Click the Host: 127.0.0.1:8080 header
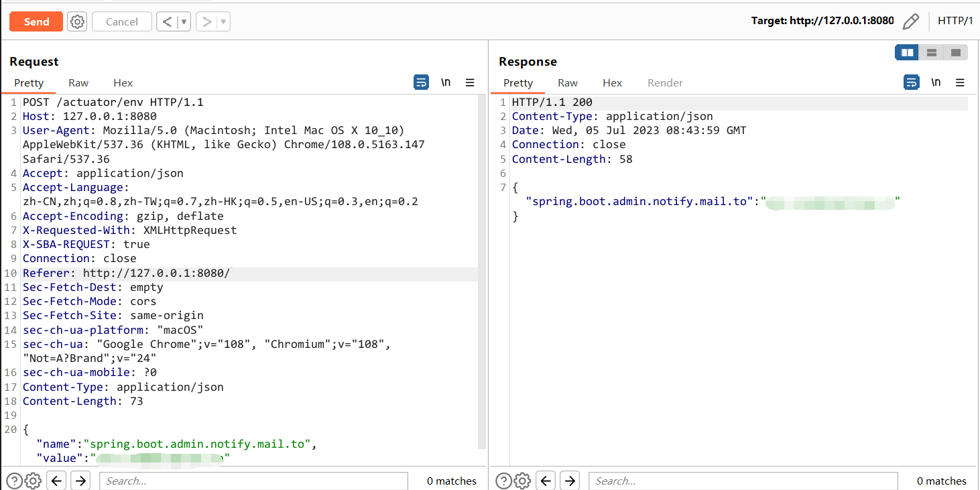This screenshot has height=490, width=980. (90, 117)
